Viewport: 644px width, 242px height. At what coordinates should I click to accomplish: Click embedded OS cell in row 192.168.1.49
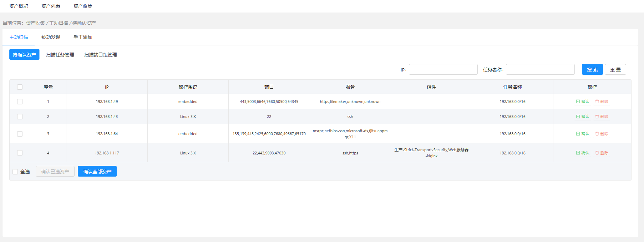tap(188, 102)
